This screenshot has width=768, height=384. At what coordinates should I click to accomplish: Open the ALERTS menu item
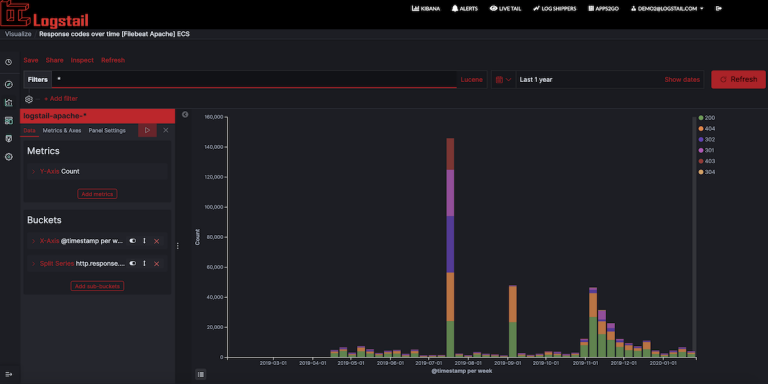tap(465, 8)
